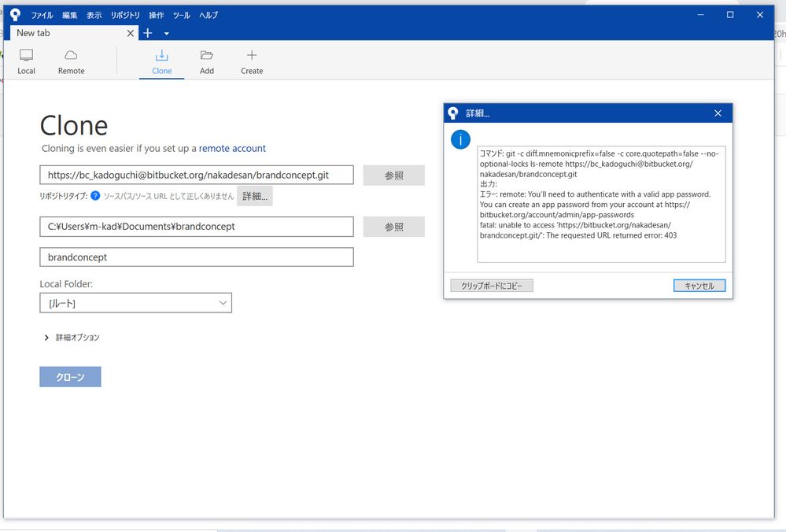Screen dimensions: 786x532
Task: Open the 編集 menu
Action: pos(70,15)
